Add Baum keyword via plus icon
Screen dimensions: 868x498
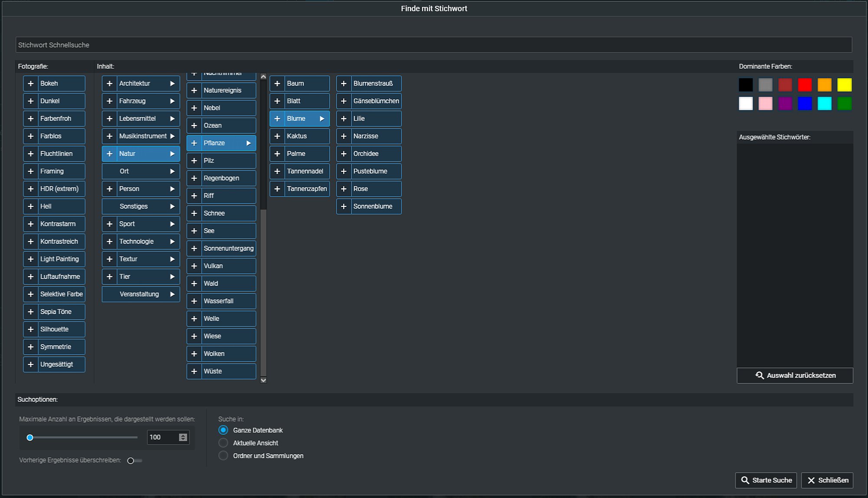coord(277,83)
